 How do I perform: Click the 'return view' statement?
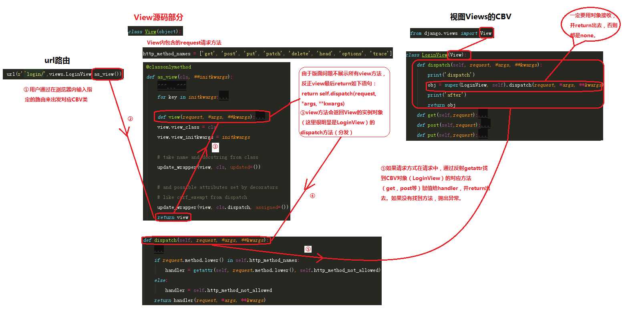173,217
